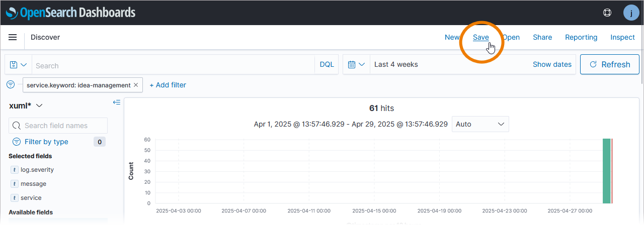
Task: Toggle Filter by type options
Action: point(46,142)
